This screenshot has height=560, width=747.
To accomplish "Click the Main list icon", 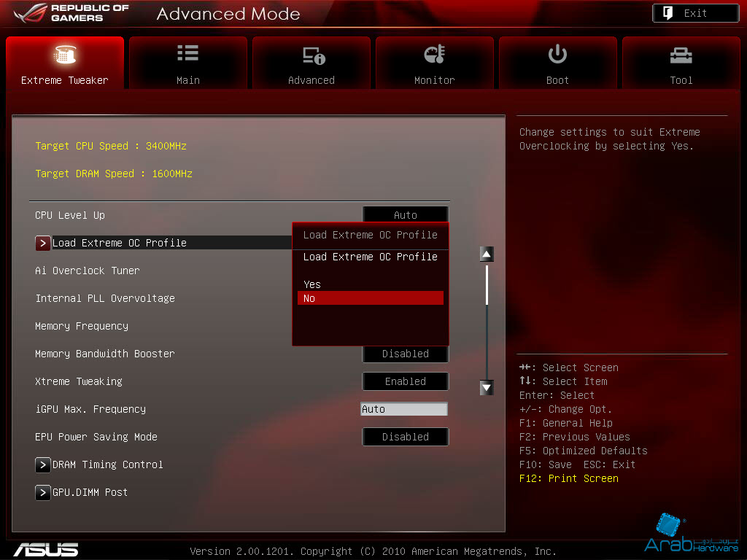I will tap(188, 52).
